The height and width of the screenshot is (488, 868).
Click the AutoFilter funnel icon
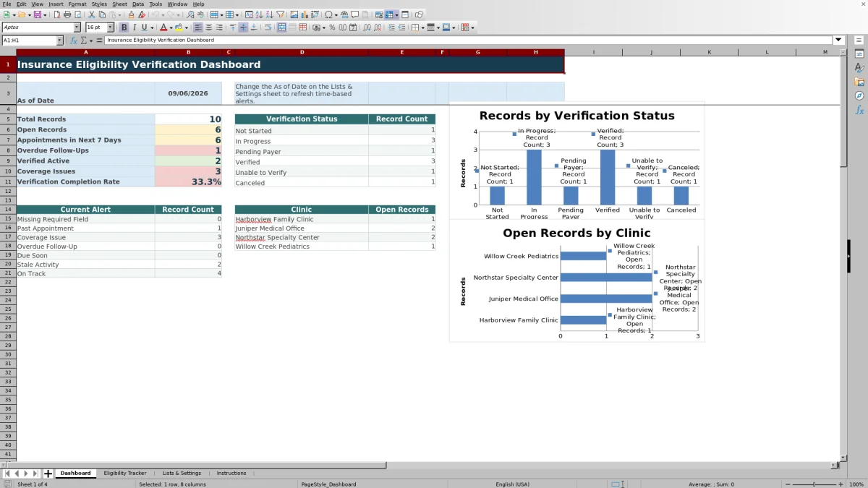(x=281, y=14)
